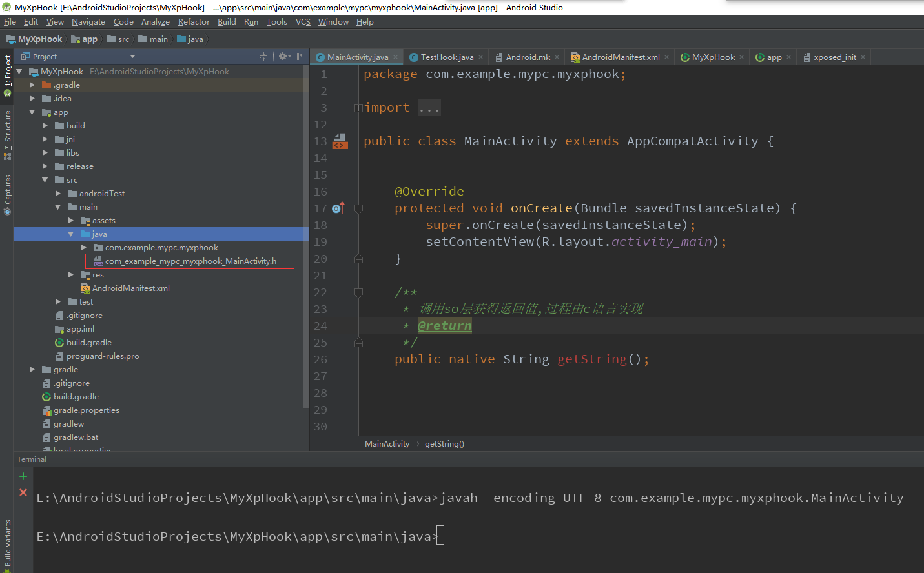
Task: Close the Android.mk tab
Action: point(557,57)
